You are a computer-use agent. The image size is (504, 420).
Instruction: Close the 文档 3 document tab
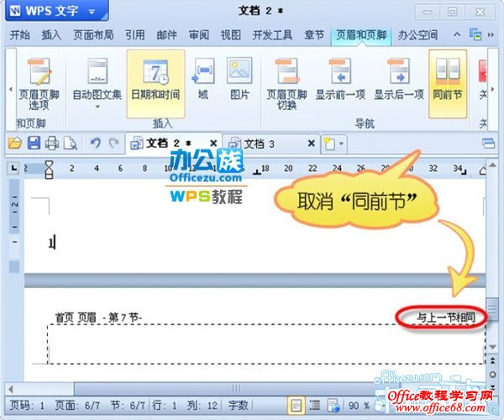click(x=311, y=144)
